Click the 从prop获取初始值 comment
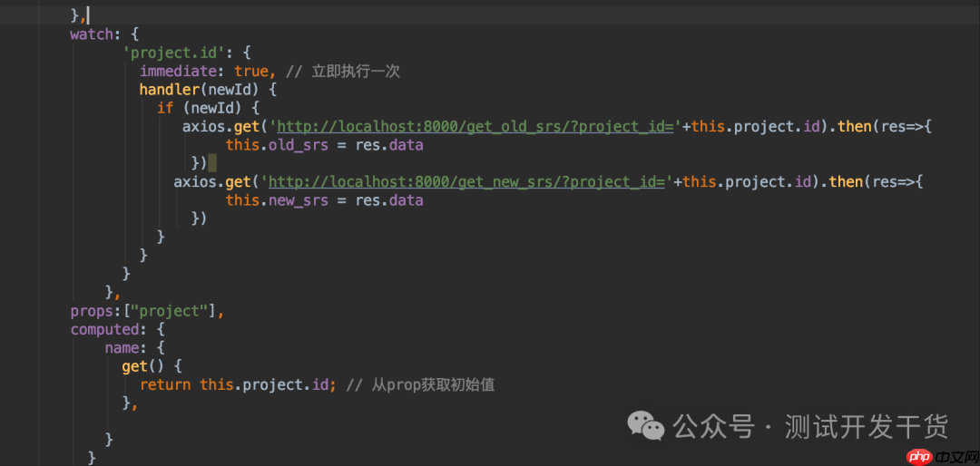Image resolution: width=980 pixels, height=466 pixels. [x=433, y=384]
